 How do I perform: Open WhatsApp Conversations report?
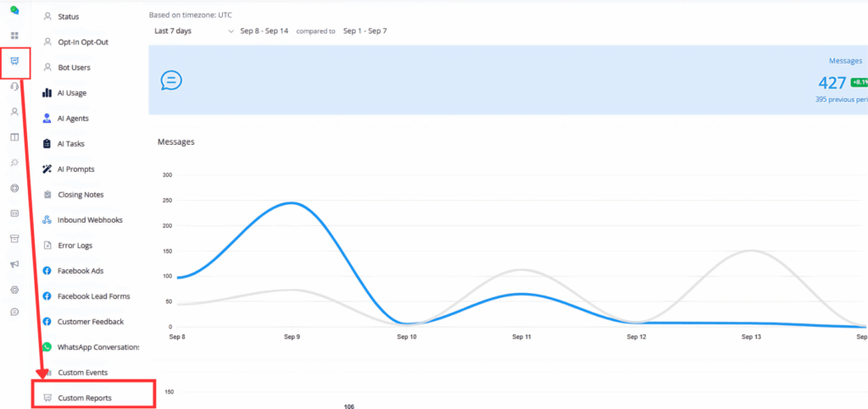pyautogui.click(x=97, y=347)
